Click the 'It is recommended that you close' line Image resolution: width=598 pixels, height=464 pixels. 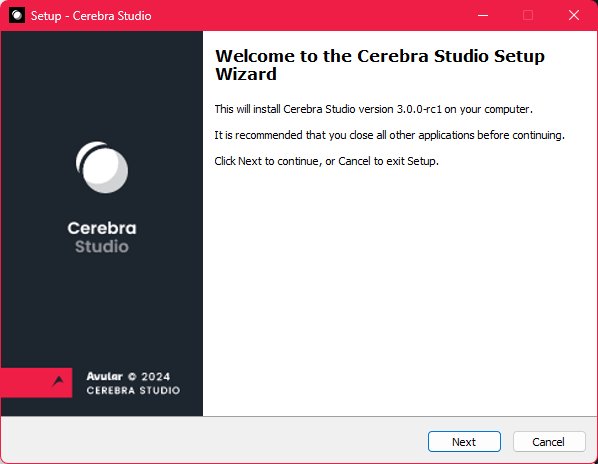[x=389, y=135]
